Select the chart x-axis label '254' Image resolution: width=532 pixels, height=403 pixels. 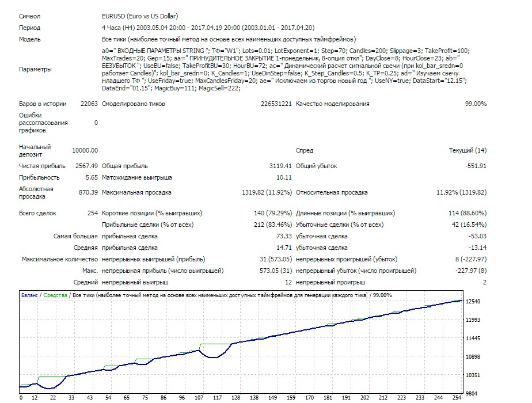click(457, 398)
